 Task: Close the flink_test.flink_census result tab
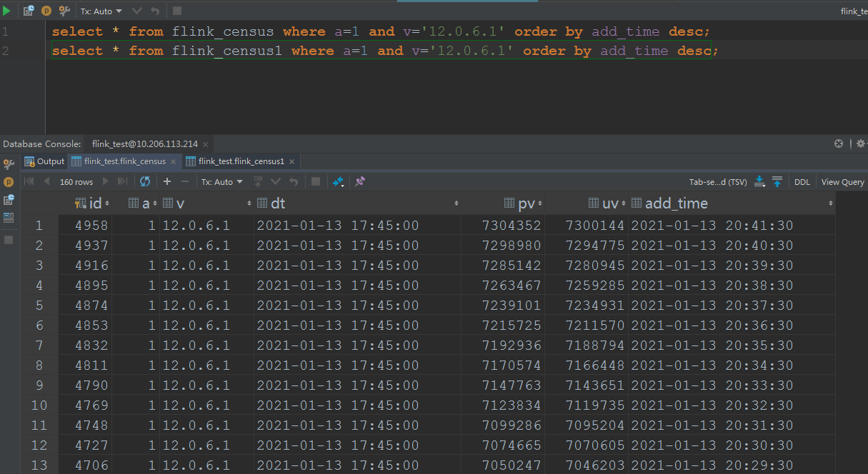(x=173, y=161)
